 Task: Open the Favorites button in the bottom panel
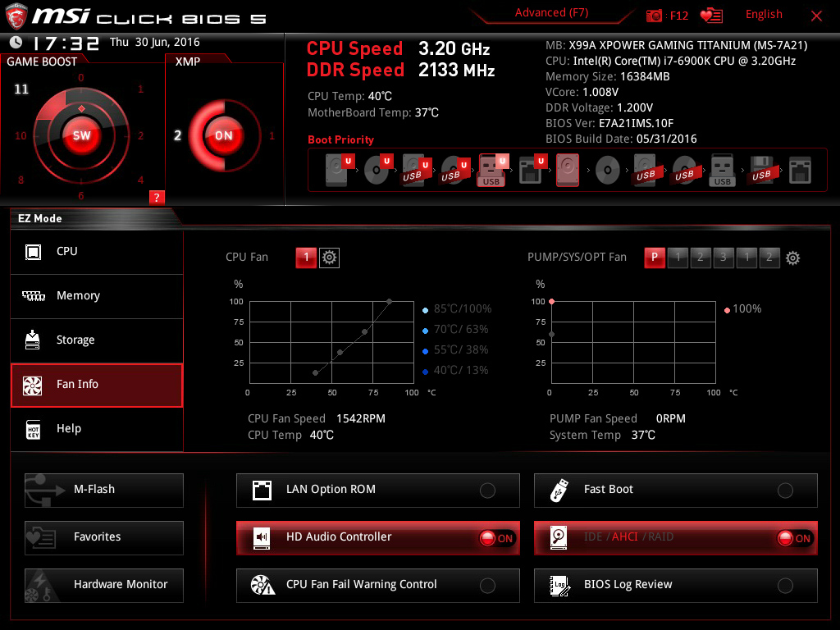tap(104, 538)
